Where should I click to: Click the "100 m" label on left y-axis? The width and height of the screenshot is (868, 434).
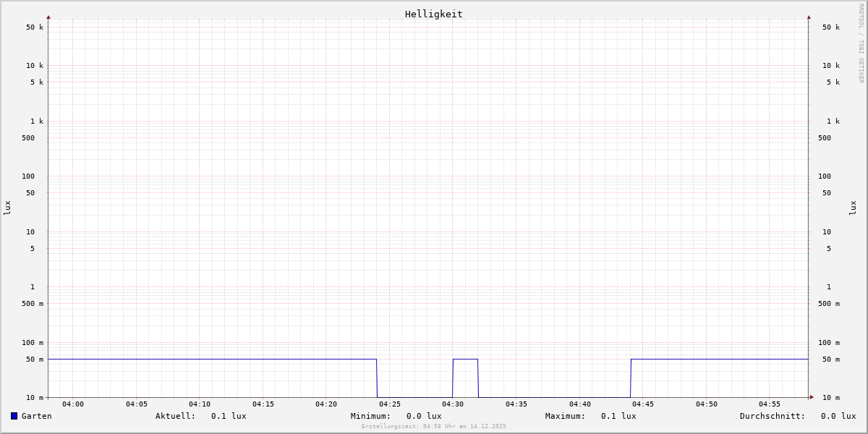[x=33, y=343]
